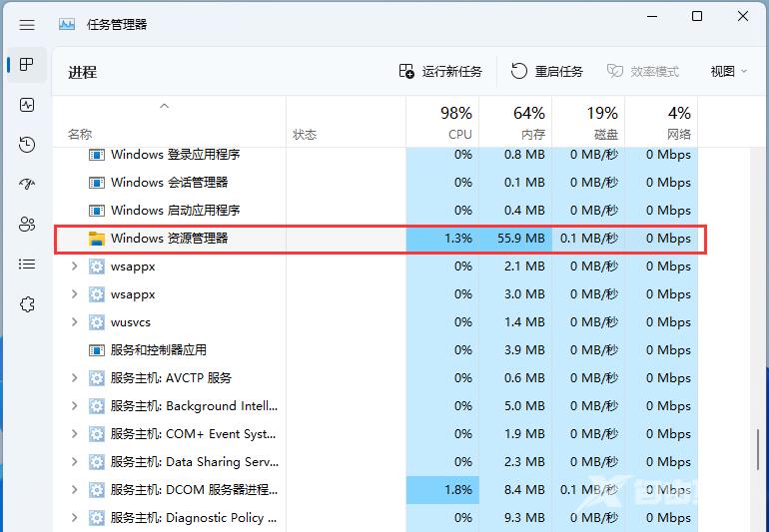Sort by the 名称 column header

(x=169, y=122)
